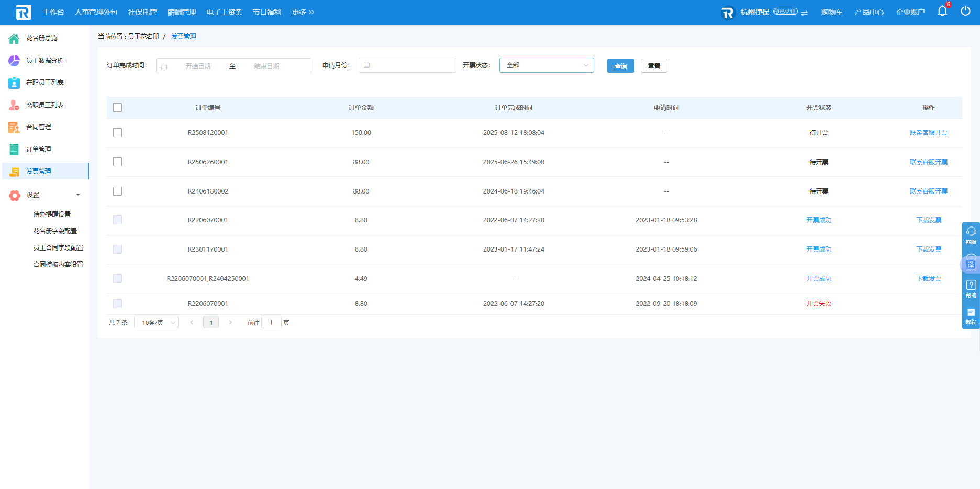Click the 重置 reset button
Screen dimensions: 980x489
pyautogui.click(x=653, y=66)
